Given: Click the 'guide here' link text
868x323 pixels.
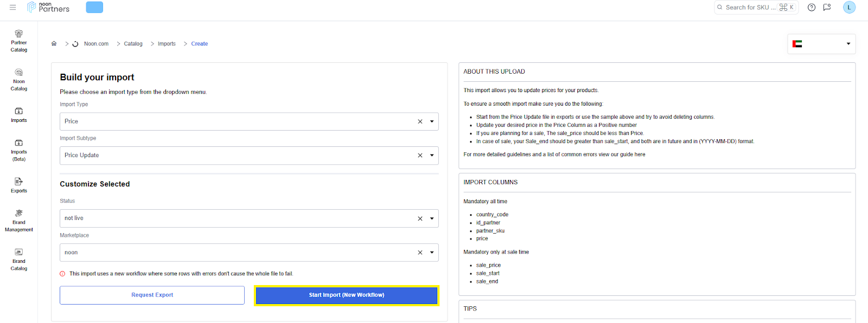Looking at the screenshot, I should [x=633, y=154].
